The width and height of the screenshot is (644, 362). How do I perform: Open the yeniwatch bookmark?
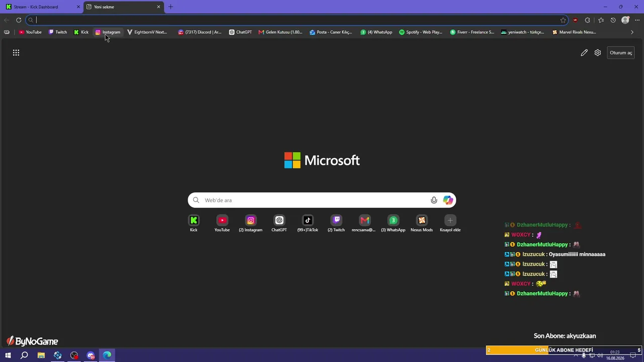523,32
